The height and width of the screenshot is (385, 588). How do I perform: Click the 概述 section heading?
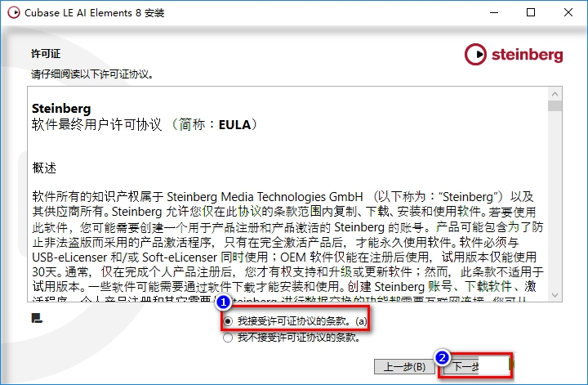coord(44,168)
